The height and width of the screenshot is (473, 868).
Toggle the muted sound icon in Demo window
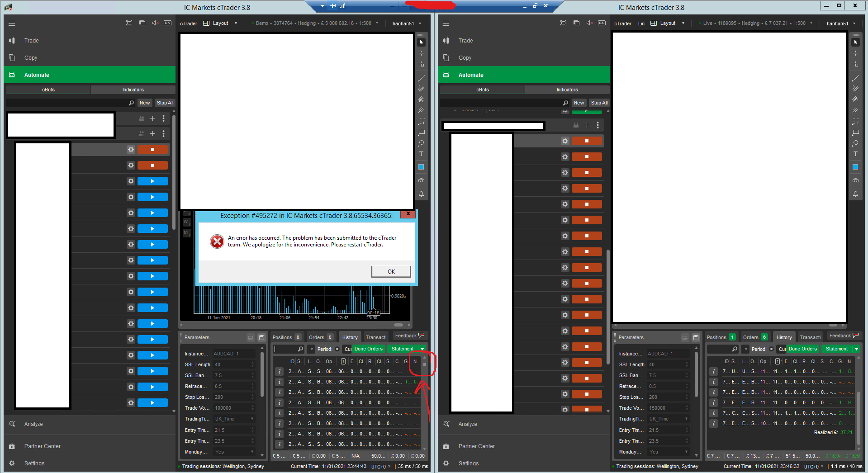[155, 23]
